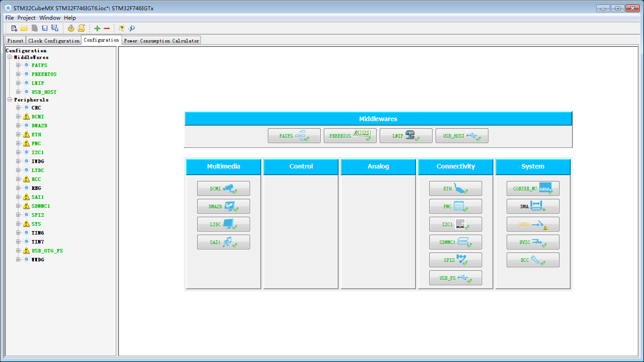Screen dimensions: 644x362
Task: Select LTDC in the peripherals tree
Action: tap(38, 170)
